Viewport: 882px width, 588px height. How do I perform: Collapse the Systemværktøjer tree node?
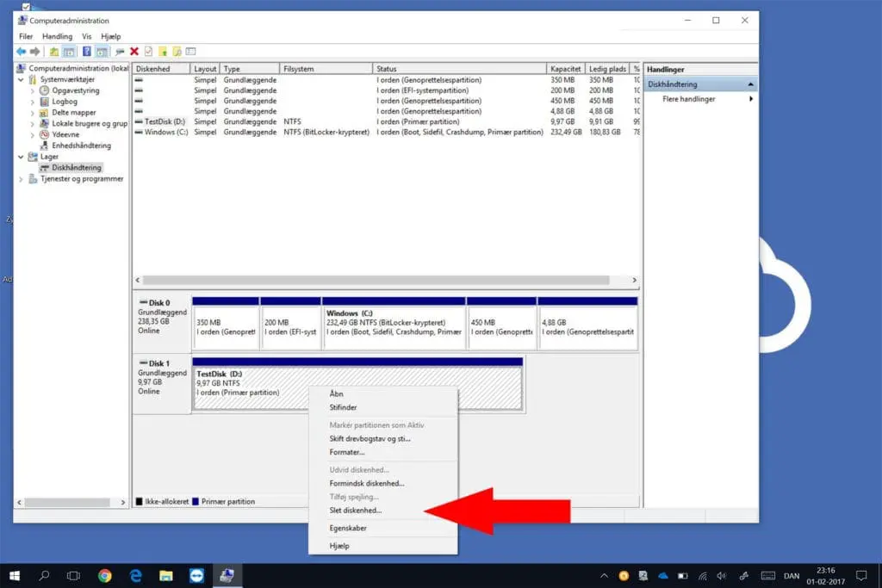(22, 79)
